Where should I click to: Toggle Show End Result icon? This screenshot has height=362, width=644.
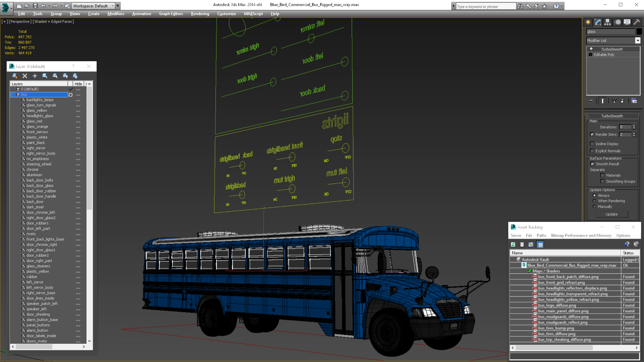(x=602, y=101)
